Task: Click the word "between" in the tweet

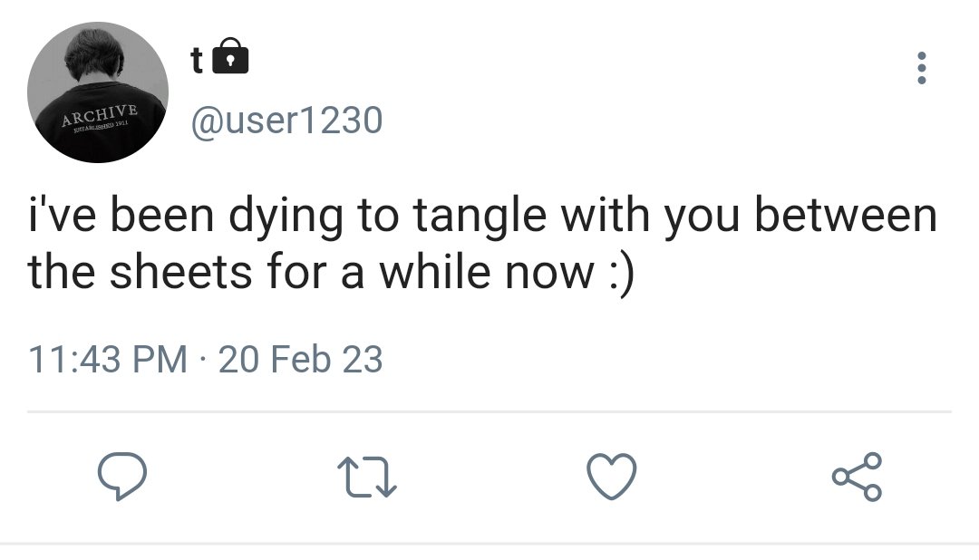Action: 846,215
